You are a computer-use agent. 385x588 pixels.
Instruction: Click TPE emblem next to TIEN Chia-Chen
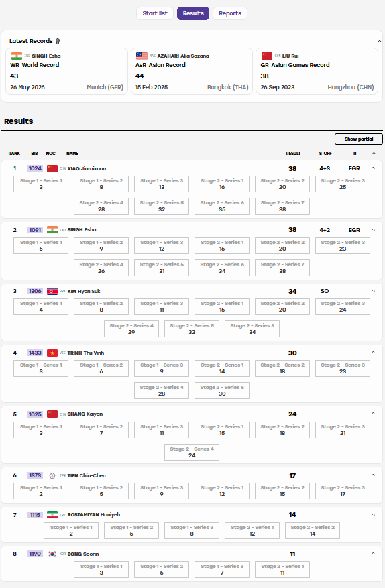coord(52,475)
